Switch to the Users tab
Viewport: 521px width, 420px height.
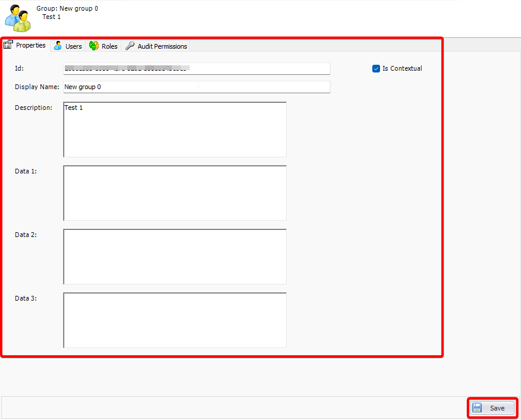[x=73, y=46]
